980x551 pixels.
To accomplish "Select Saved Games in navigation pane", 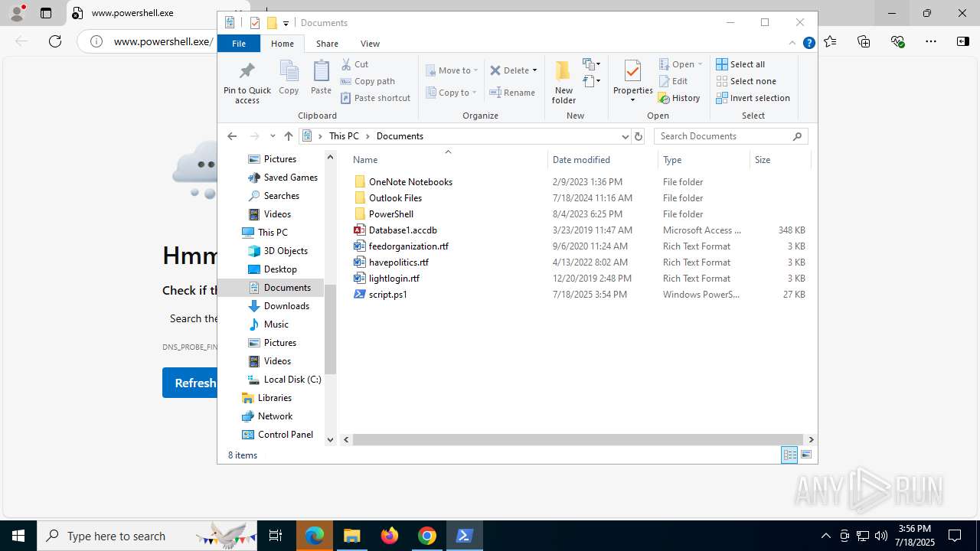I will tap(290, 178).
